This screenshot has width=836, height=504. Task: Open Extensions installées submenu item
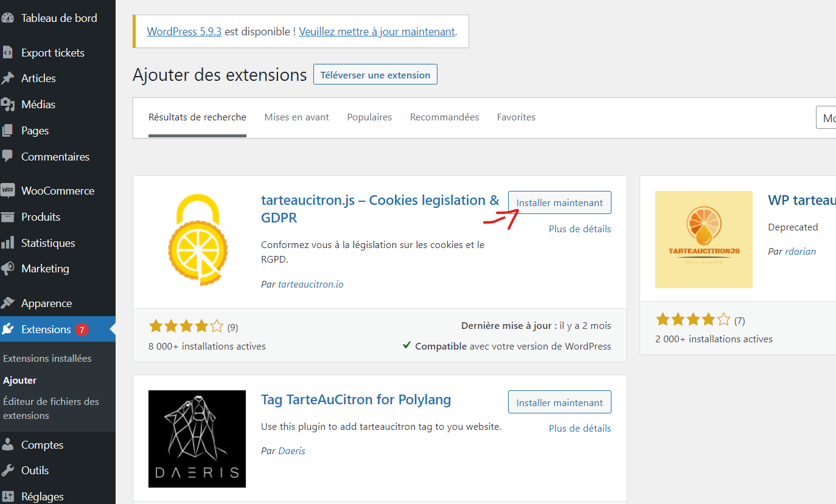pyautogui.click(x=47, y=359)
